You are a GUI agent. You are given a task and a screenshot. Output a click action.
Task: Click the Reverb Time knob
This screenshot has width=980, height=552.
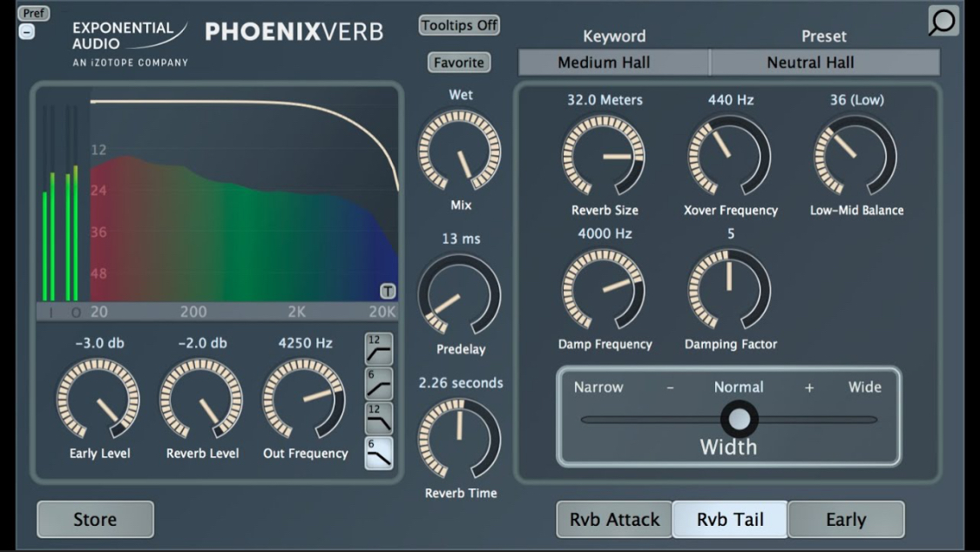tap(459, 440)
